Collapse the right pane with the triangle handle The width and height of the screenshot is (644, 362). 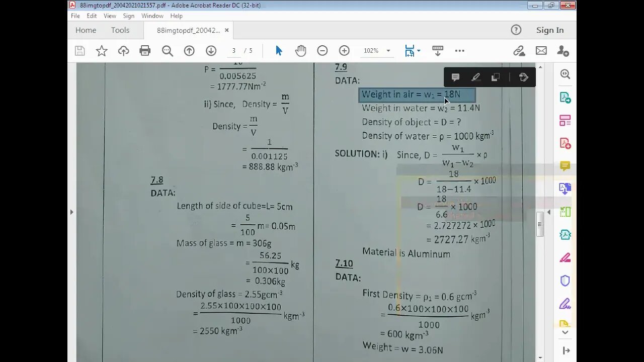549,212
